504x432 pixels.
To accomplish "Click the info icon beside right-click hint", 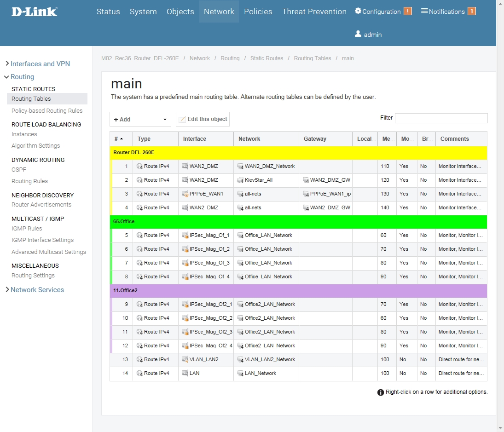I will point(381,392).
